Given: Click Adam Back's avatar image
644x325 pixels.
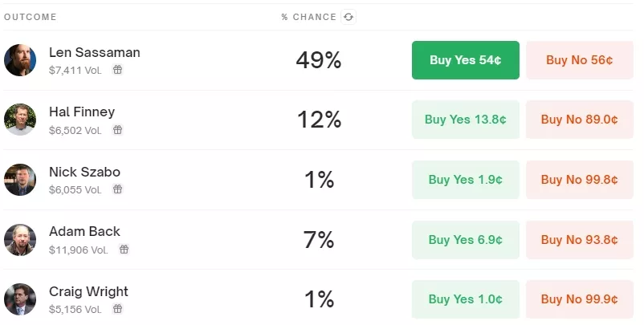Looking at the screenshot, I should pyautogui.click(x=20, y=239).
